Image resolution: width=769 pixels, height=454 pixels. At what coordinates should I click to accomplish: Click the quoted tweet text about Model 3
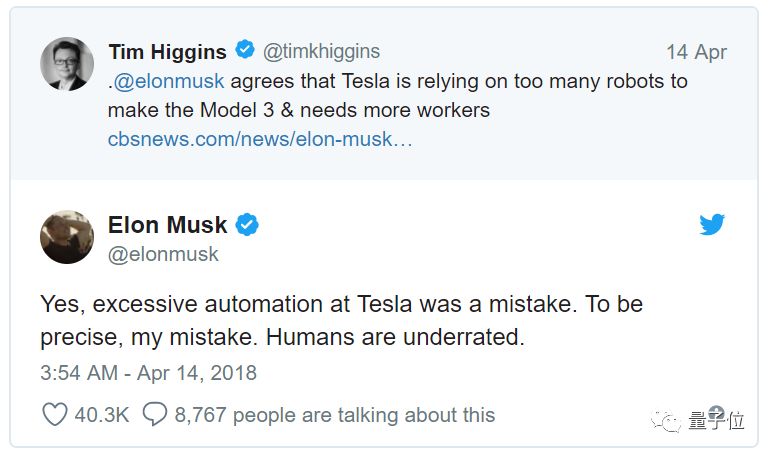[400, 96]
